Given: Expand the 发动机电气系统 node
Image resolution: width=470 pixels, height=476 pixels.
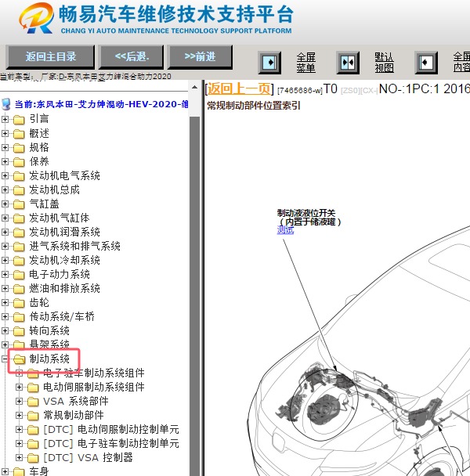Looking at the screenshot, I should [6, 175].
